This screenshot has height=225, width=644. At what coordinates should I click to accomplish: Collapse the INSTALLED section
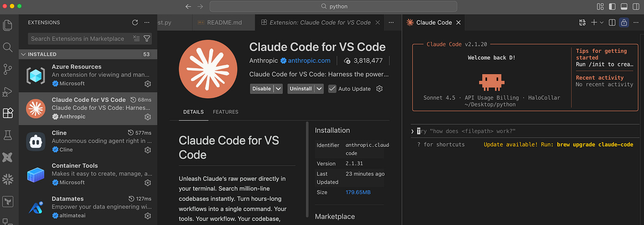[88, 54]
